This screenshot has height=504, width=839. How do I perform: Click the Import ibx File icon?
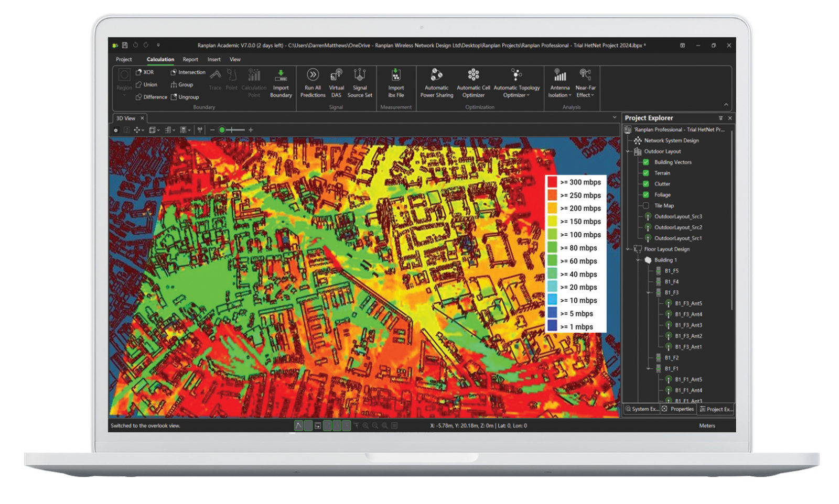point(396,75)
